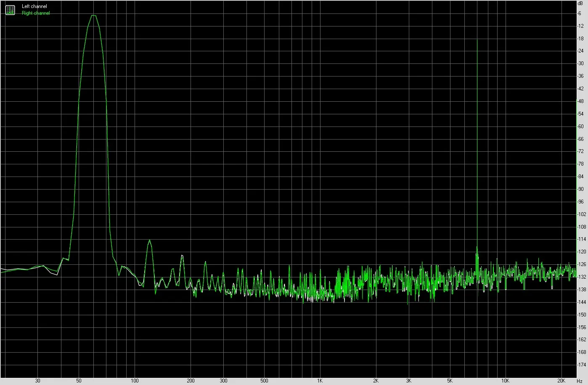The image size is (588, 385).
Task: Click the -120 dB axis value
Action: 582,252
